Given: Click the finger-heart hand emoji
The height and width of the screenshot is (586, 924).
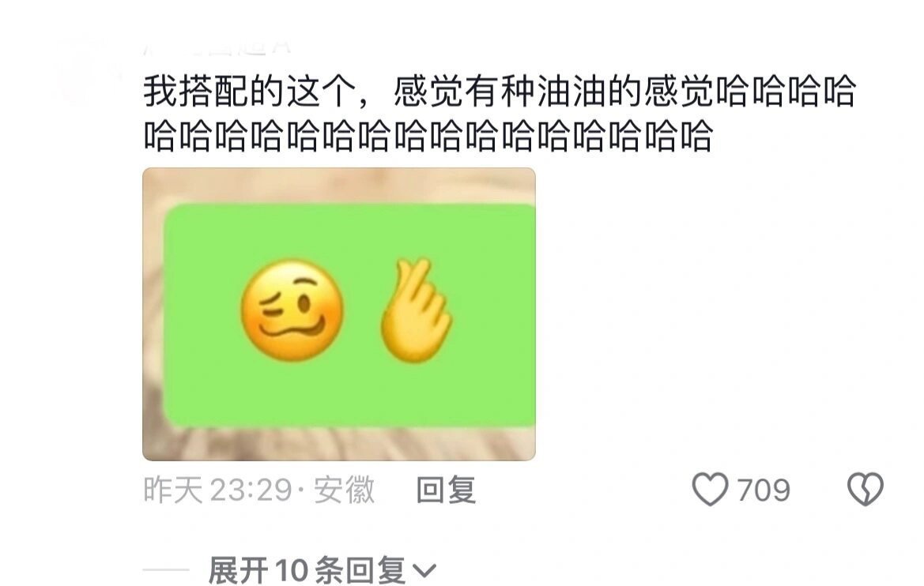Looking at the screenshot, I should tap(415, 311).
